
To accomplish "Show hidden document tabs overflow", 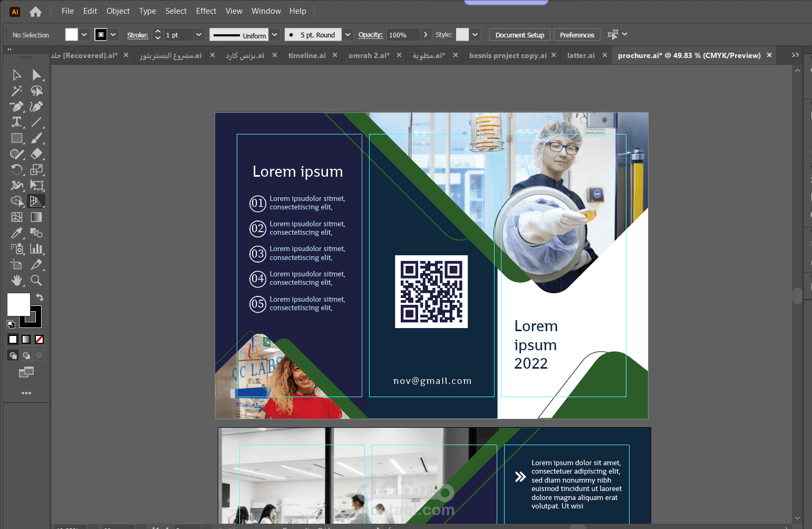I will point(795,55).
